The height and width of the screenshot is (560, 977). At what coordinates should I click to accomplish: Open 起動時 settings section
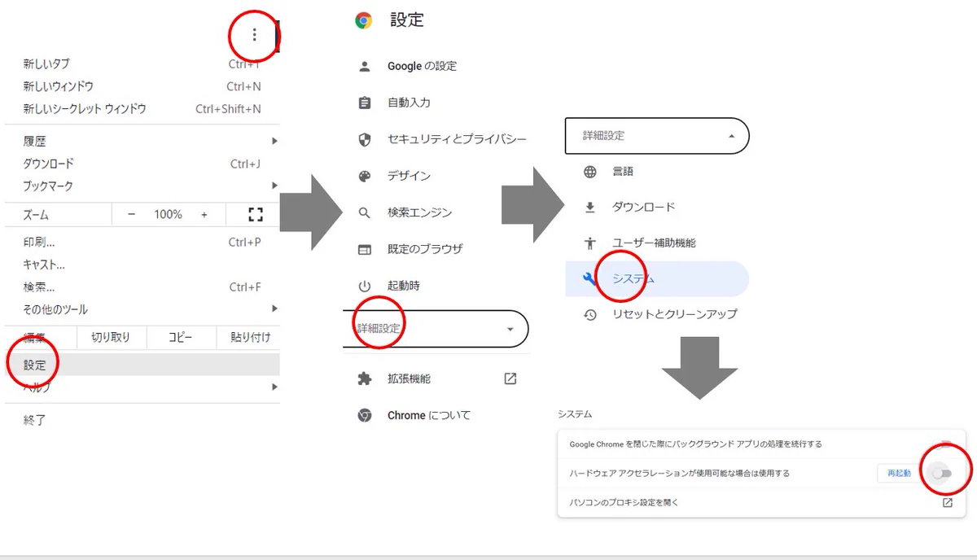pos(404,286)
